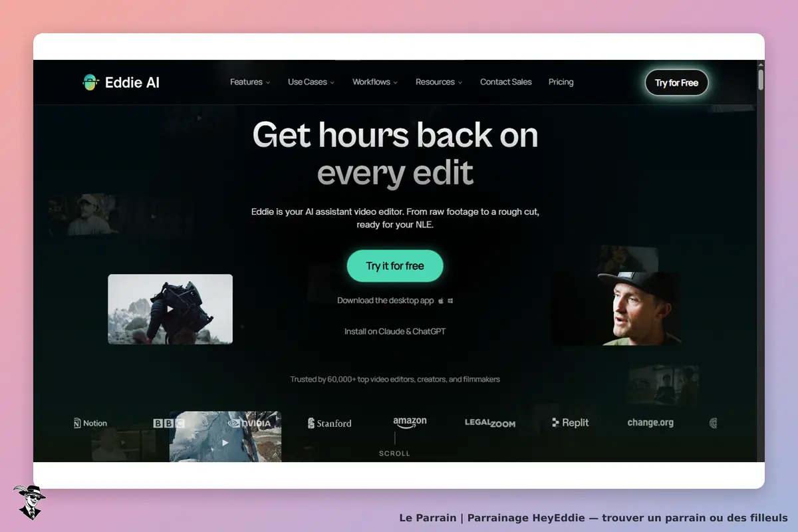This screenshot has height=532, width=798.
Task: Click the 'Trusted by 60,000+ top video editors' text
Action: pyautogui.click(x=395, y=380)
